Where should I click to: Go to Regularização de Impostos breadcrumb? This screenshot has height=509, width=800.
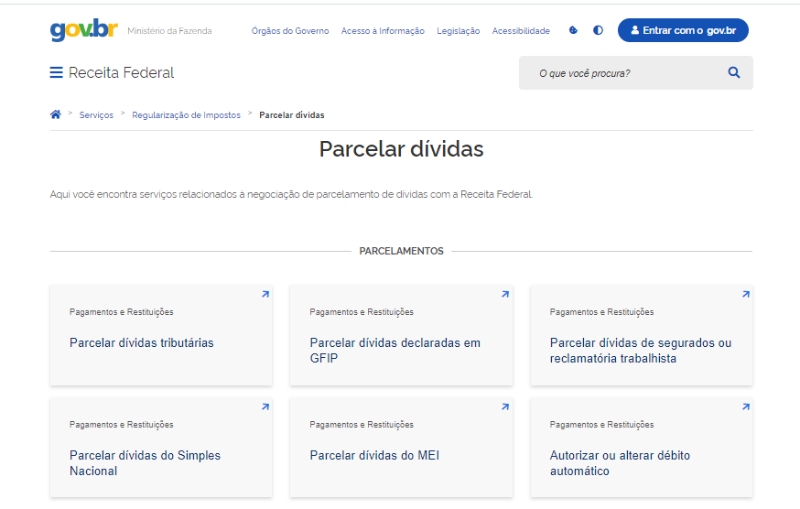186,115
